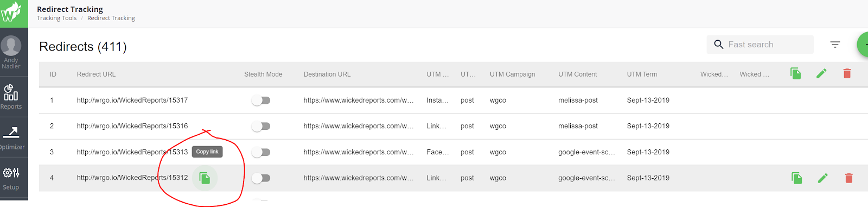This screenshot has height=207, width=868.
Task: Open the table filter icon
Action: click(x=835, y=45)
